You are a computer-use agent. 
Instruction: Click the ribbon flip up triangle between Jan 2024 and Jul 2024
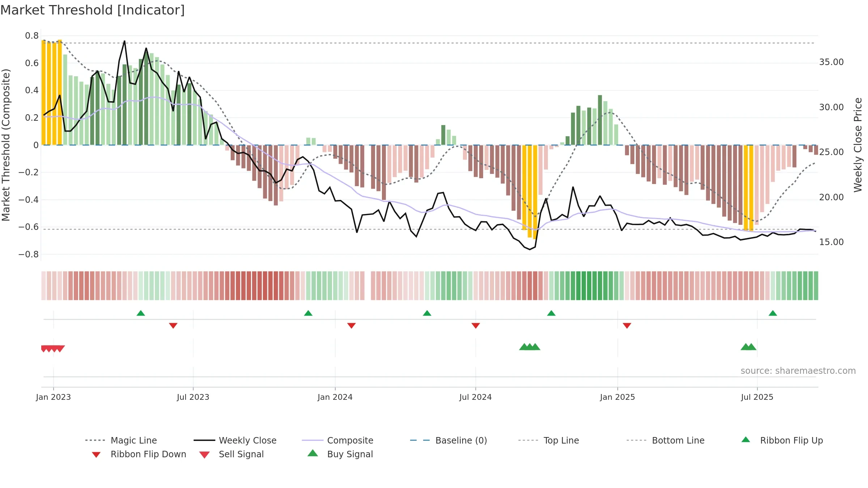coord(427,313)
